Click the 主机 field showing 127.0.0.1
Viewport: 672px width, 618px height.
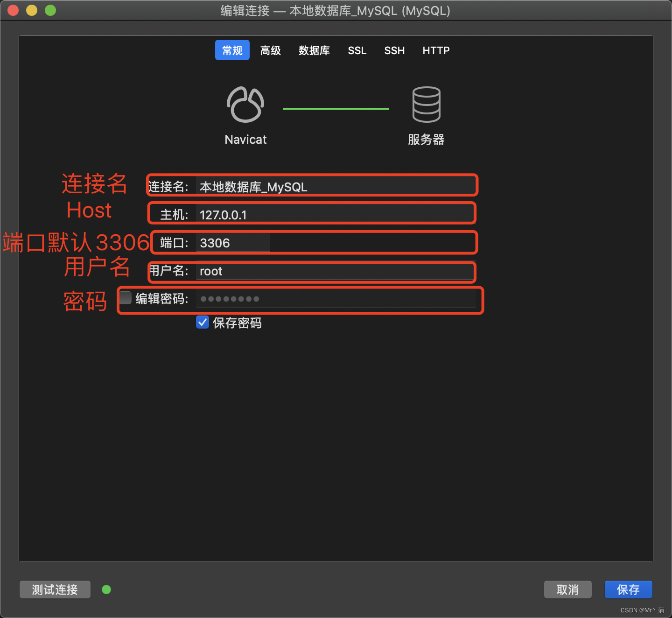point(336,215)
